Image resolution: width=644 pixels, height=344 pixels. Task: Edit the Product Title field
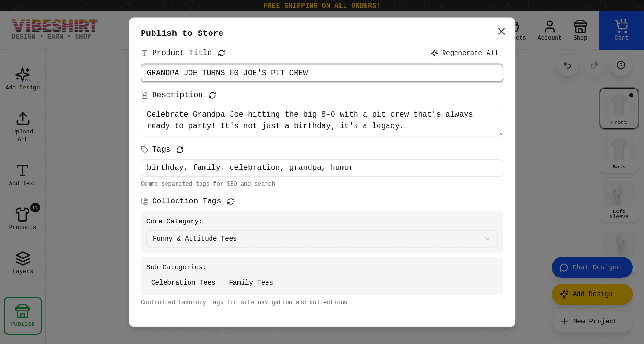click(x=322, y=73)
